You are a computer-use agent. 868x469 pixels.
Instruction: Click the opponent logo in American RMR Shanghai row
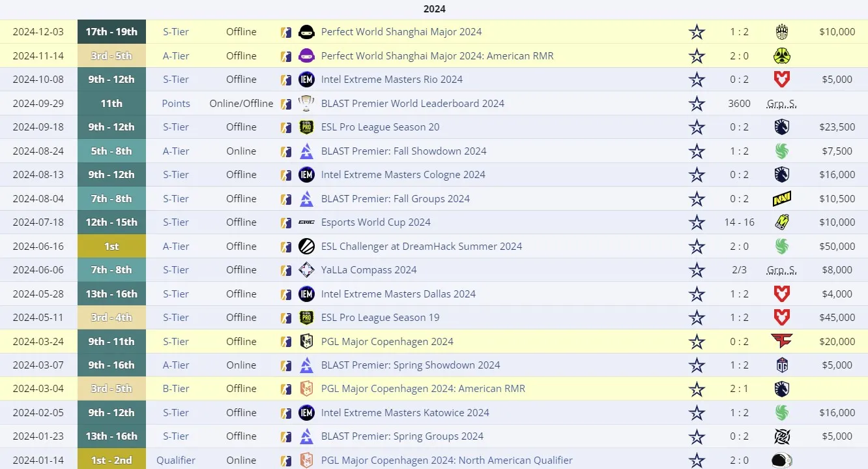pyautogui.click(x=782, y=56)
